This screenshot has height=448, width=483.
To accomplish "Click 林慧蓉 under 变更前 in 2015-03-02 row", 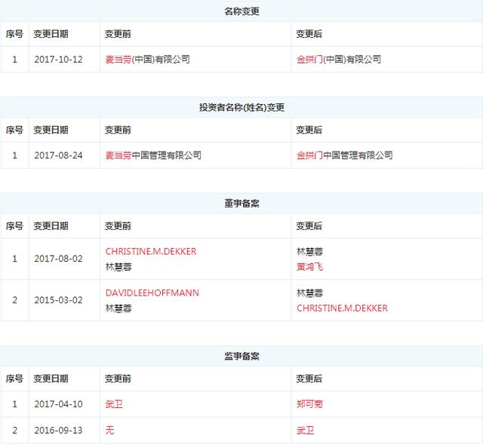I will 118,308.
